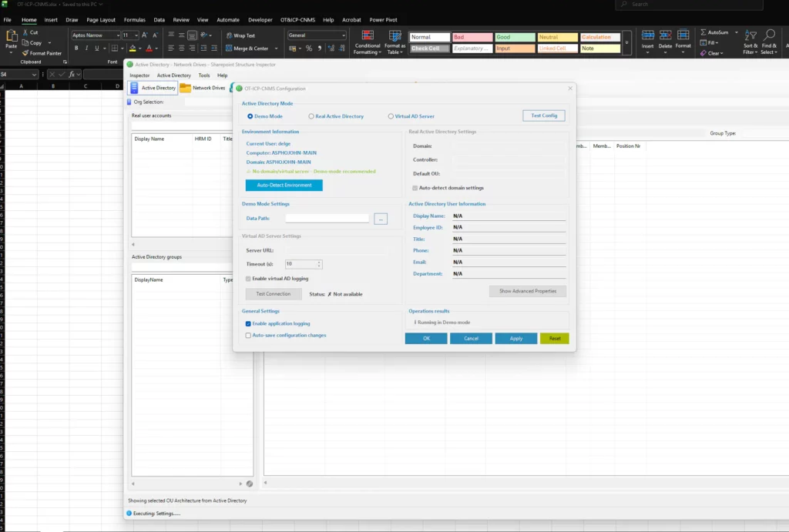789x532 pixels.
Task: Select the Active Directory toolbar button
Action: [153, 88]
